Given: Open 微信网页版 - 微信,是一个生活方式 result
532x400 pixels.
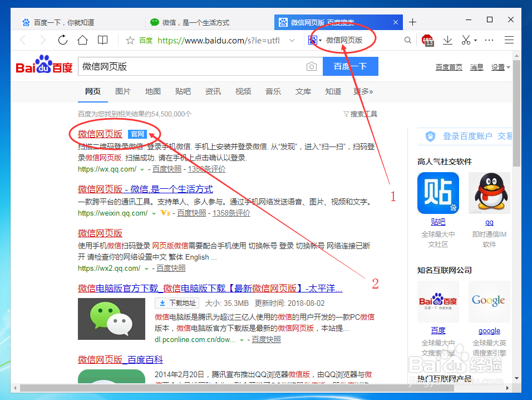Looking at the screenshot, I should pos(145,189).
